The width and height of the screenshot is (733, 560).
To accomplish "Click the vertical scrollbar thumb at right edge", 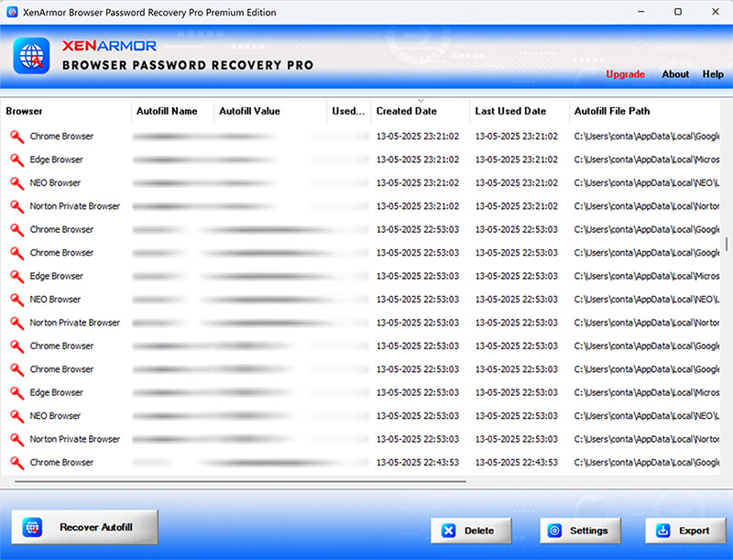I will pos(728,243).
